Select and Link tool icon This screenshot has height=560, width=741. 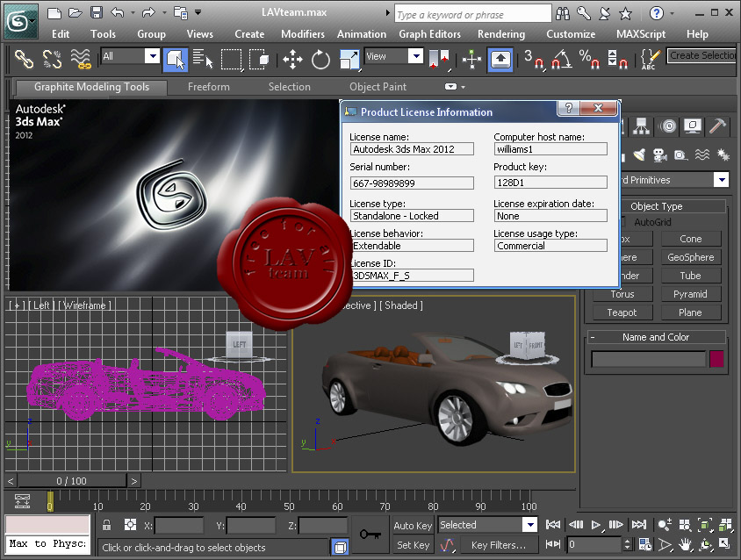point(24,60)
